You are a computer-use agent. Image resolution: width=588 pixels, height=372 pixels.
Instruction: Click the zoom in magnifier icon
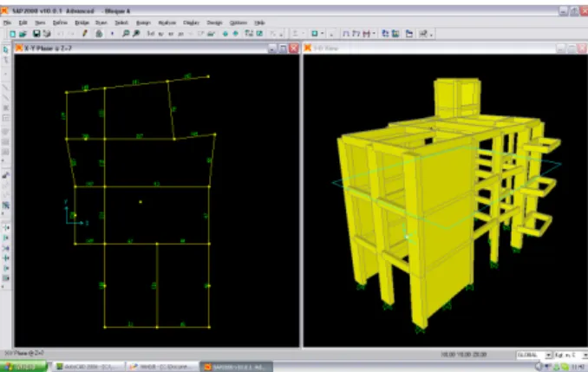(x=126, y=34)
